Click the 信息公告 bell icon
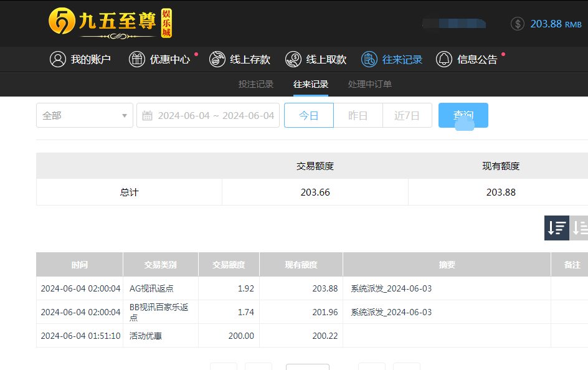Screen dimensions: 588x370 click(444, 59)
